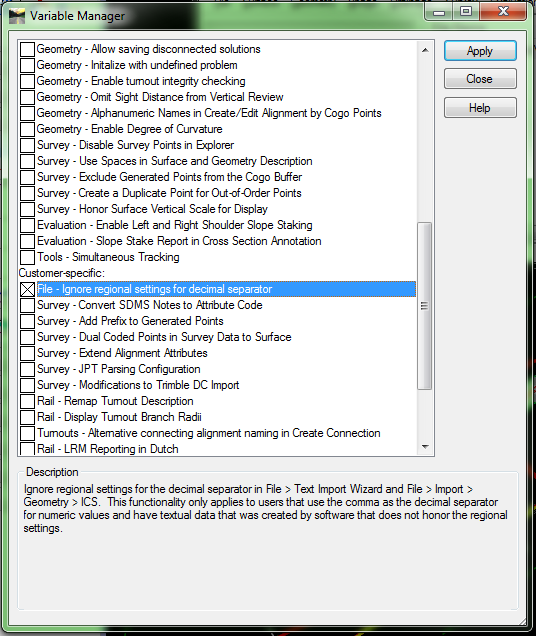The height and width of the screenshot is (636, 536).
Task: Select Survey - Add Prefix to Generated Points
Action: (x=130, y=321)
